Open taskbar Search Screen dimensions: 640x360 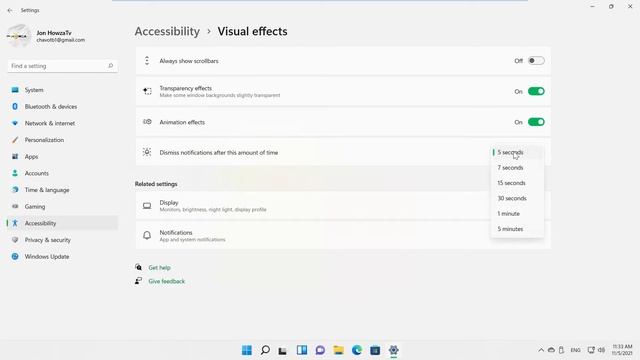pos(265,350)
